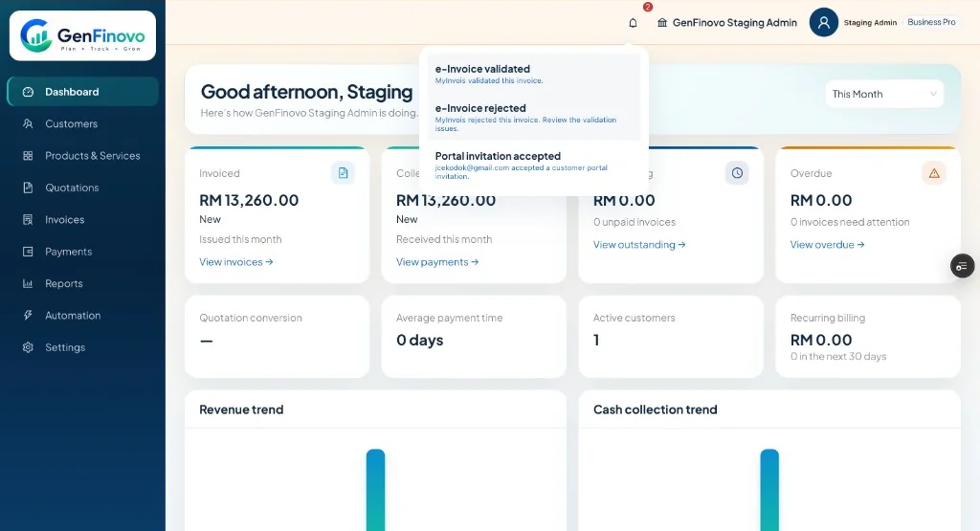Open the Payments section
Screen dimensions: 980x531
pyautogui.click(x=82, y=251)
